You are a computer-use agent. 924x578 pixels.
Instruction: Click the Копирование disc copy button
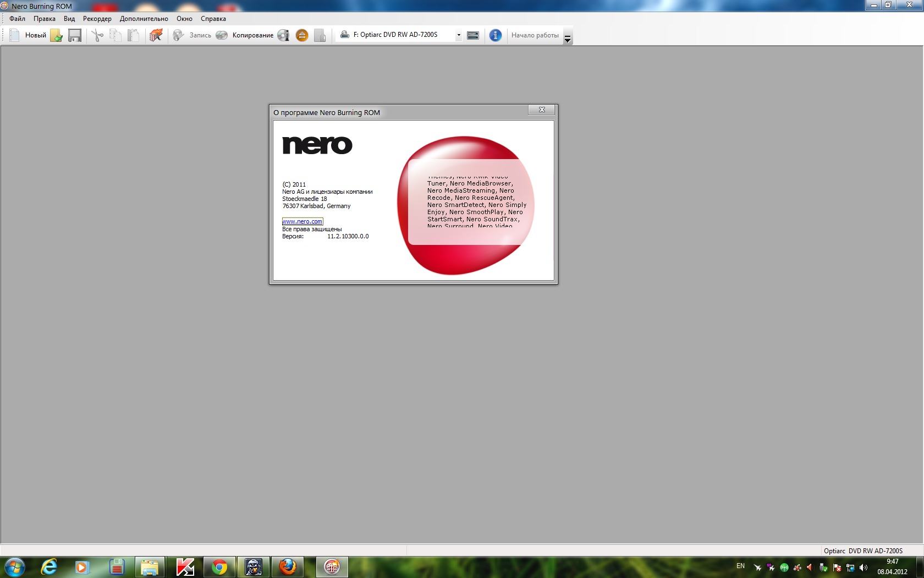[245, 35]
